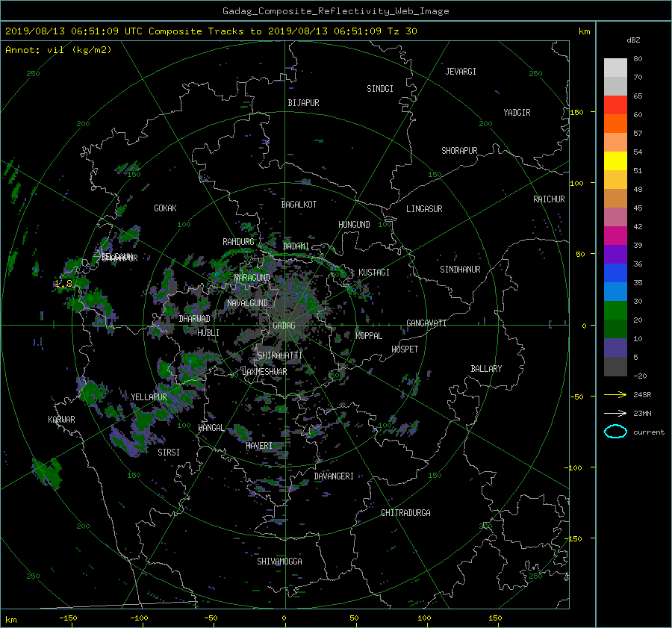Choose the light blue 35 dBZ swatch
The height and width of the screenshot is (628, 672).
[x=615, y=291]
